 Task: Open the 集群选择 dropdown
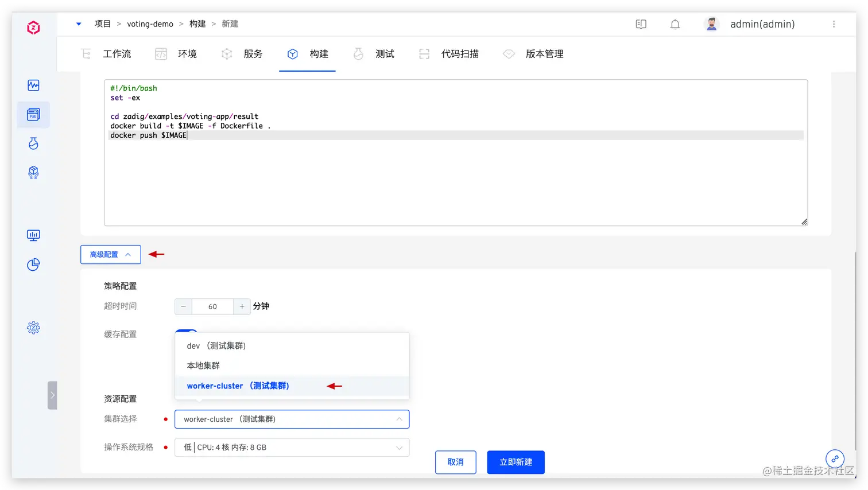pos(292,419)
